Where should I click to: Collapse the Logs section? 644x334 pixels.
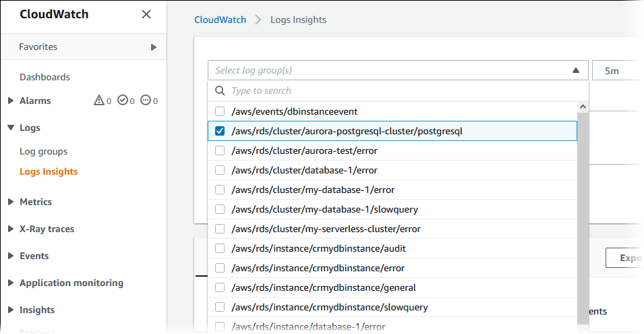[11, 128]
